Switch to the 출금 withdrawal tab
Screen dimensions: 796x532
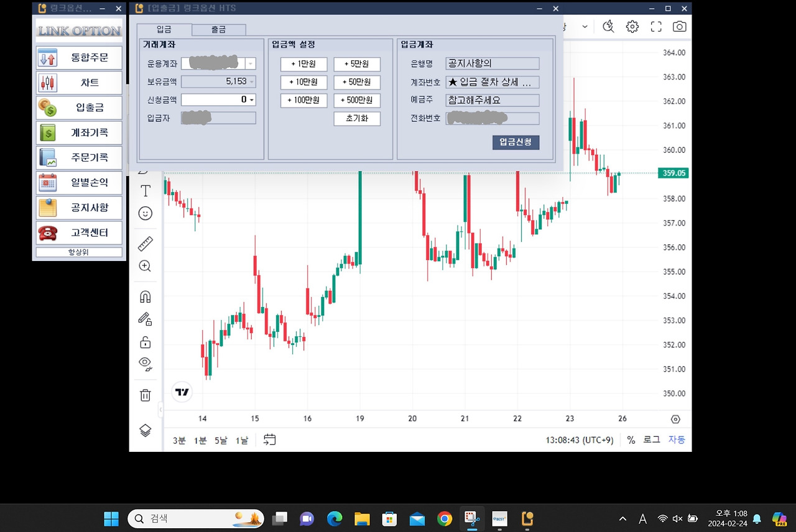tap(219, 30)
